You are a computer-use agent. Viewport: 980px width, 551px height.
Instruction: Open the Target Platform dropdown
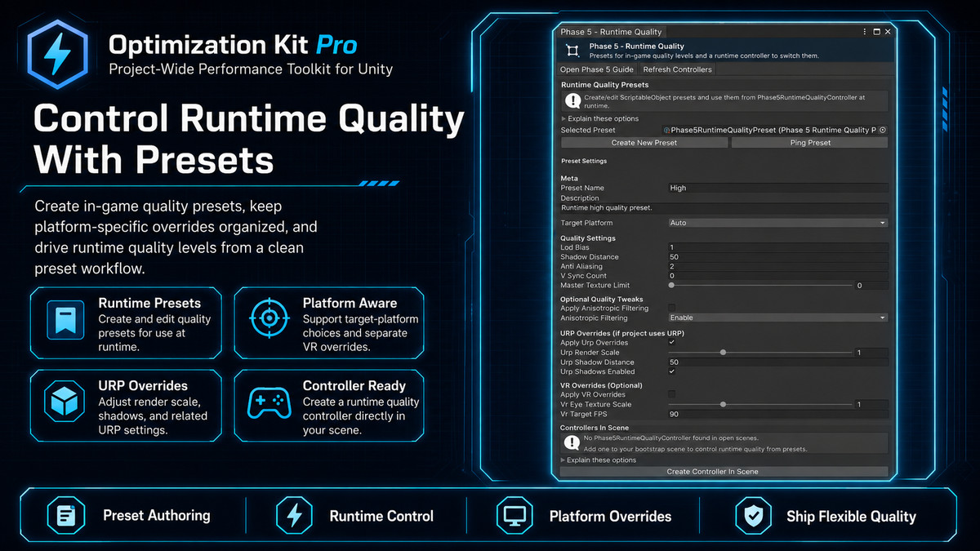click(777, 223)
